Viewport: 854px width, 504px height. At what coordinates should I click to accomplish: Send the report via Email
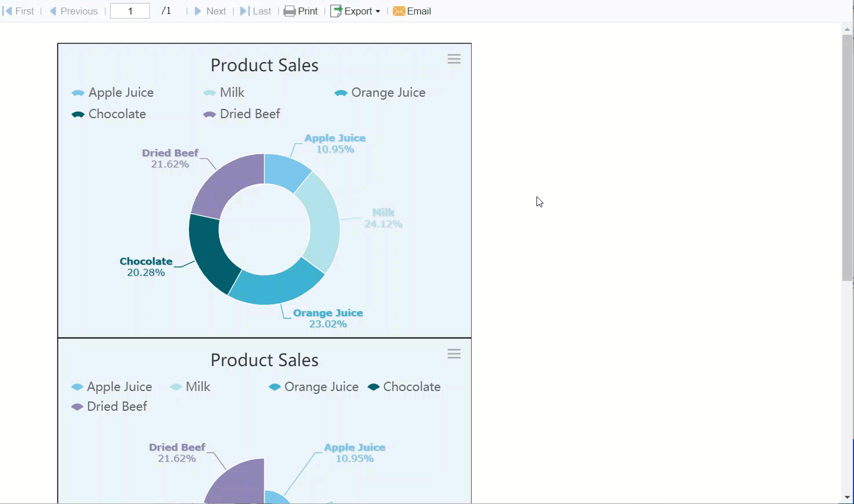pyautogui.click(x=412, y=11)
